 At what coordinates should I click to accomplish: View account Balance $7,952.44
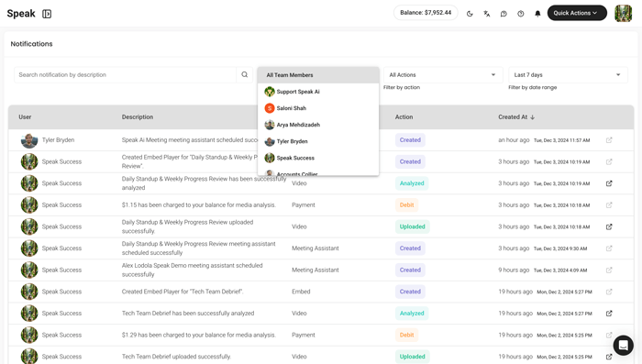pyautogui.click(x=426, y=13)
